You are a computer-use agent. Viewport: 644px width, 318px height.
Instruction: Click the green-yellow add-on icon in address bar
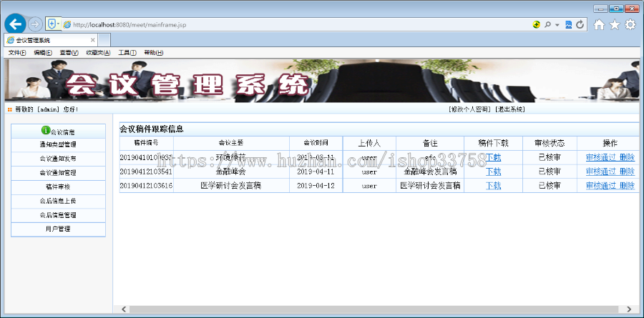[x=537, y=24]
